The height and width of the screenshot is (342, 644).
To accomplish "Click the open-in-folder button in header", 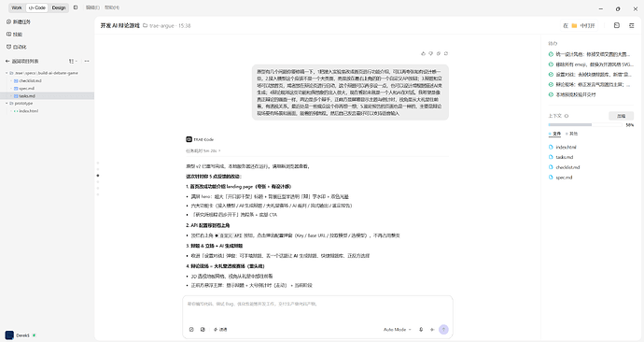I will point(579,25).
